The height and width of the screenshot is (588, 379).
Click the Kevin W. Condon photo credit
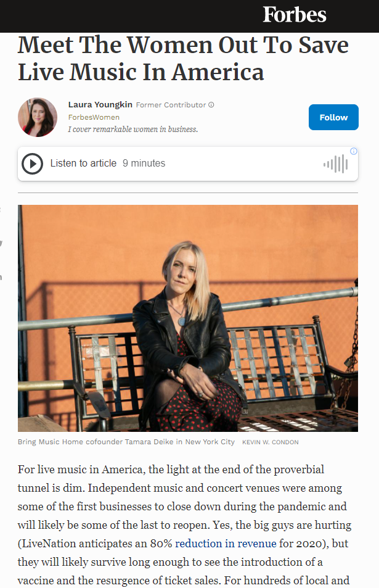pos(271,442)
